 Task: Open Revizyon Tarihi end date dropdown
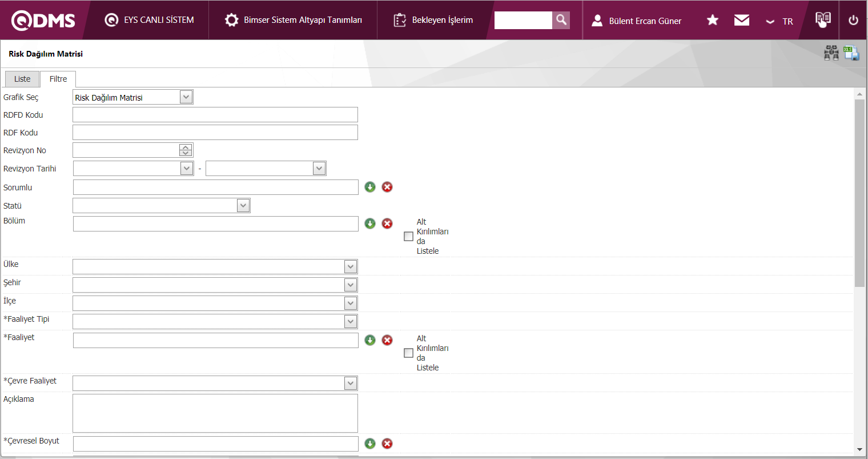click(319, 168)
